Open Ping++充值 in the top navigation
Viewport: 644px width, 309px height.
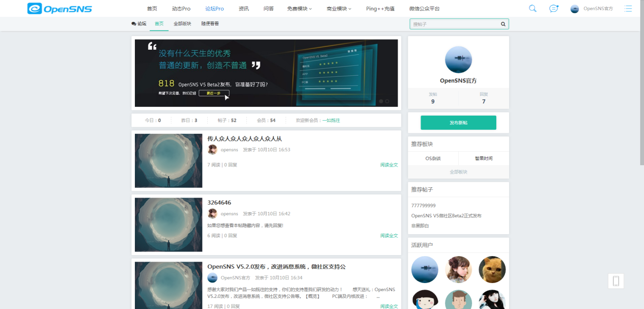point(380,9)
